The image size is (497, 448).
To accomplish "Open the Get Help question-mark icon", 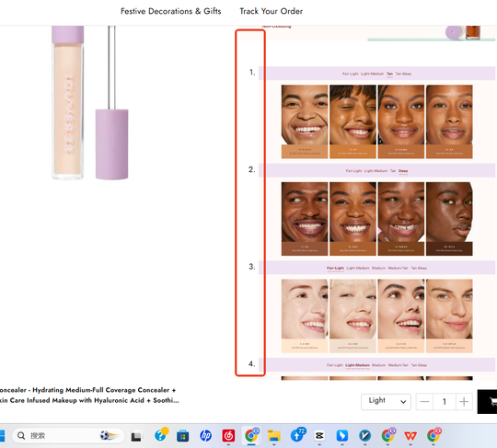I will pos(161,435).
